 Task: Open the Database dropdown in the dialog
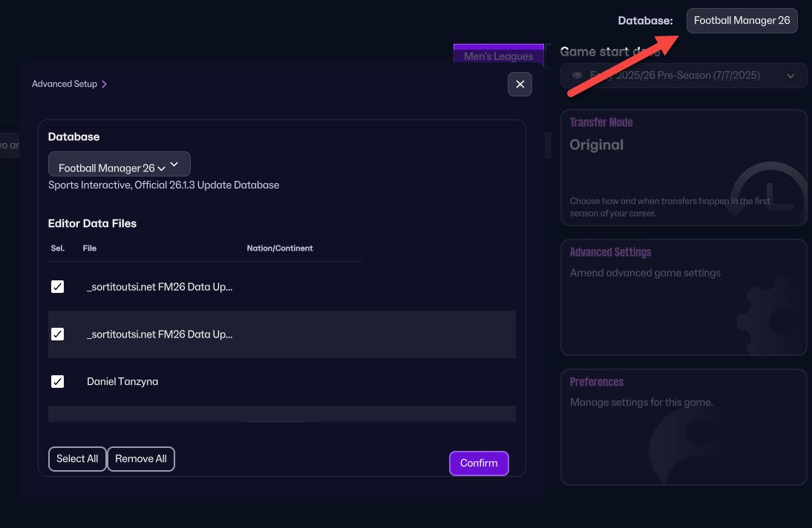119,165
